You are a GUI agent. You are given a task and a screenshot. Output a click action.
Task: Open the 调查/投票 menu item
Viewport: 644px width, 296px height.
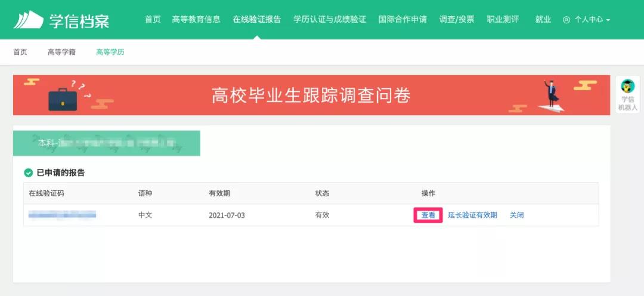click(457, 19)
